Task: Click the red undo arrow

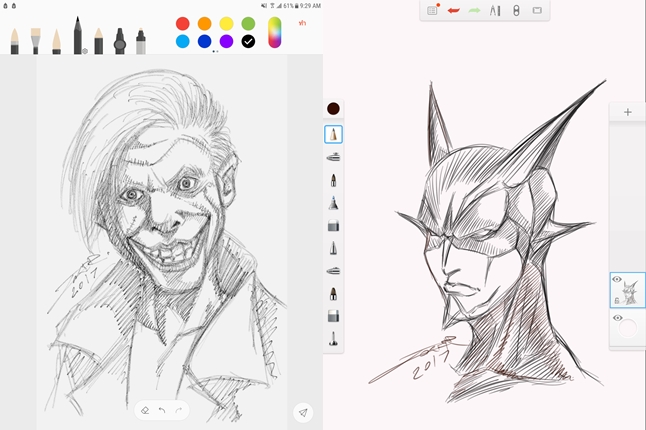Action: [x=453, y=11]
